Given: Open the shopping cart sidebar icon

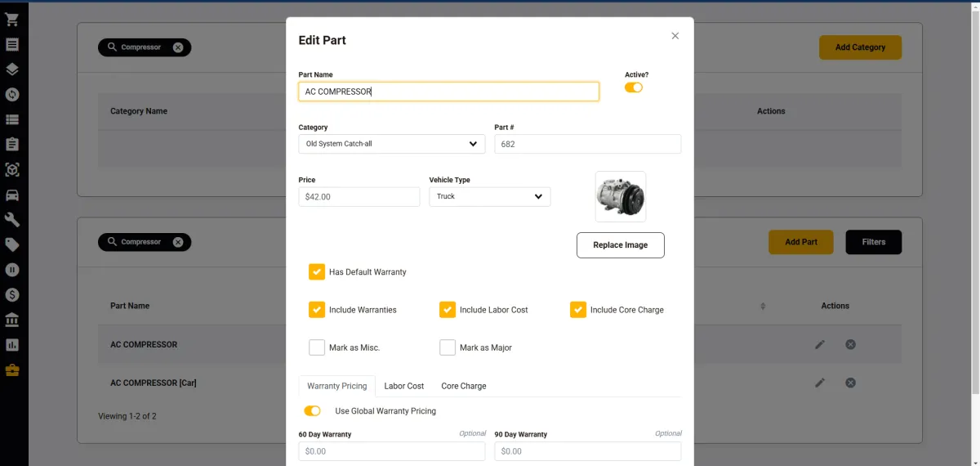Looking at the screenshot, I should pyautogui.click(x=12, y=19).
